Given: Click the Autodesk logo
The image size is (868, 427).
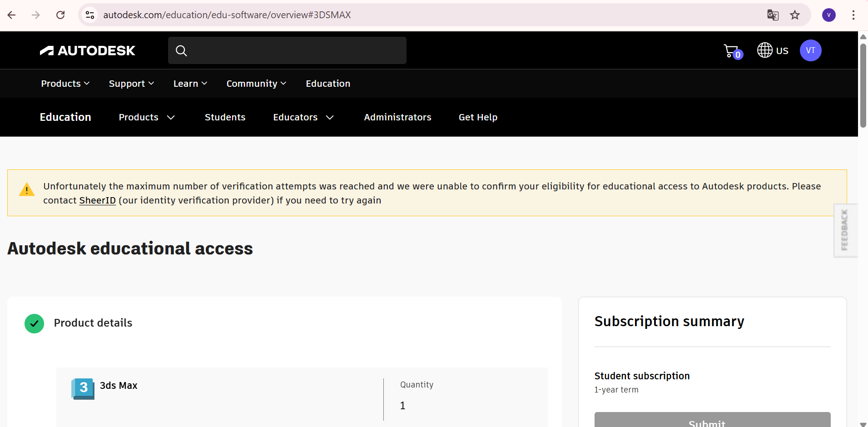Looking at the screenshot, I should (x=87, y=50).
